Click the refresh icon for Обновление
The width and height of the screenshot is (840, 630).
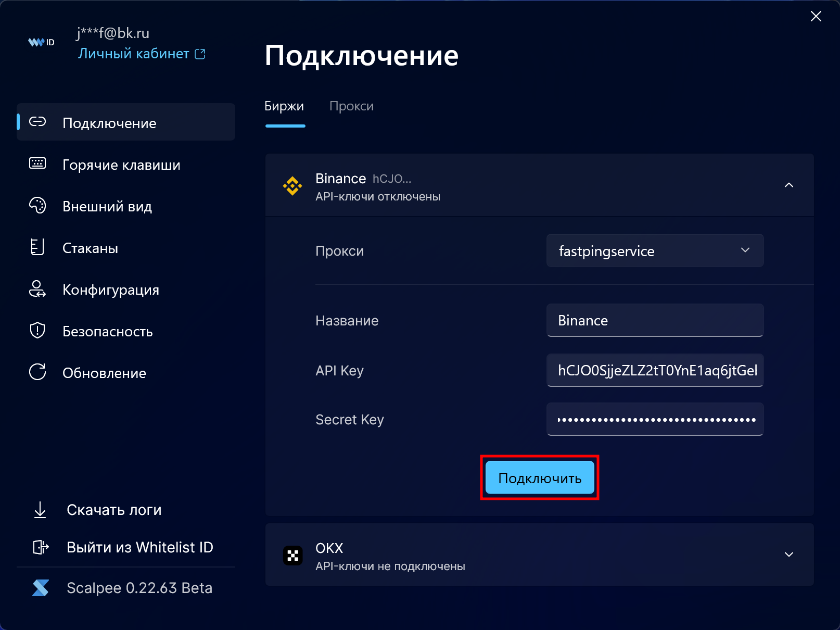[37, 372]
